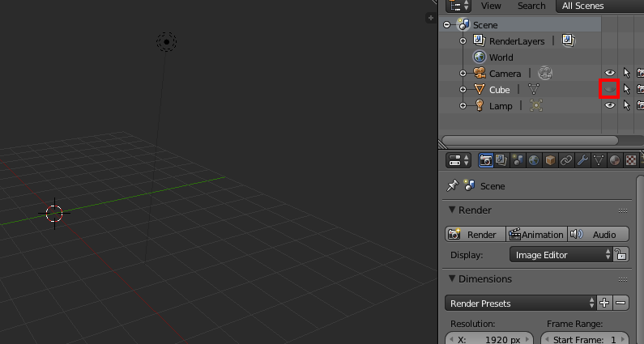Switch to the Render properties tab
The height and width of the screenshot is (344, 644).
tap(486, 160)
